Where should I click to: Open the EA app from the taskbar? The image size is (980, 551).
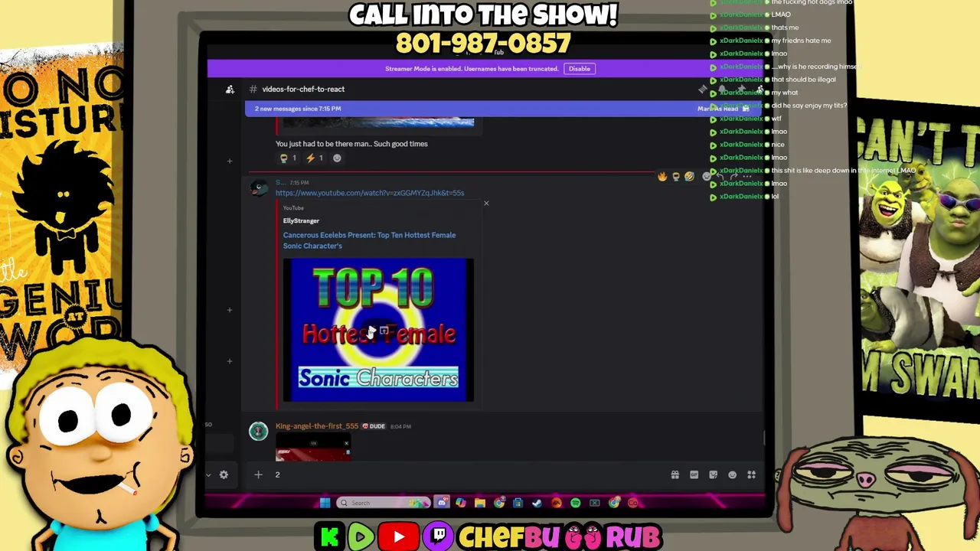click(x=557, y=503)
